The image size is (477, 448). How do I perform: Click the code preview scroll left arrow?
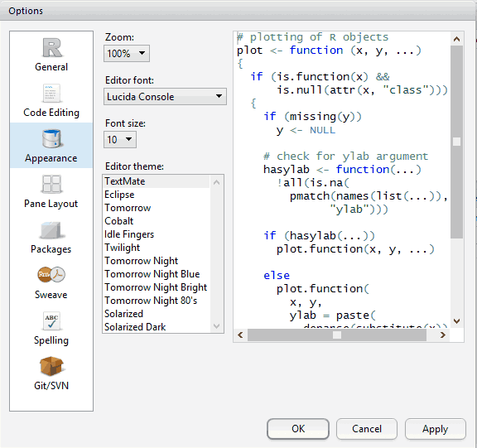tap(240, 335)
